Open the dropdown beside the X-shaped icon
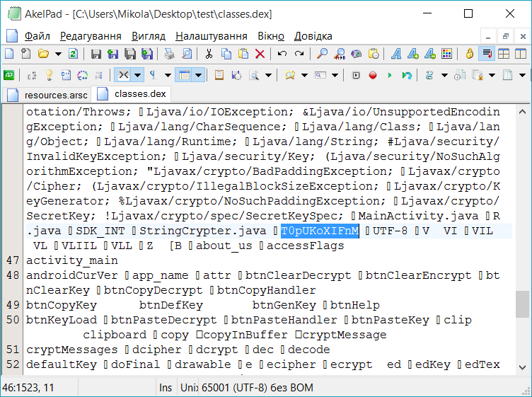532x397 pixels. pos(137,75)
